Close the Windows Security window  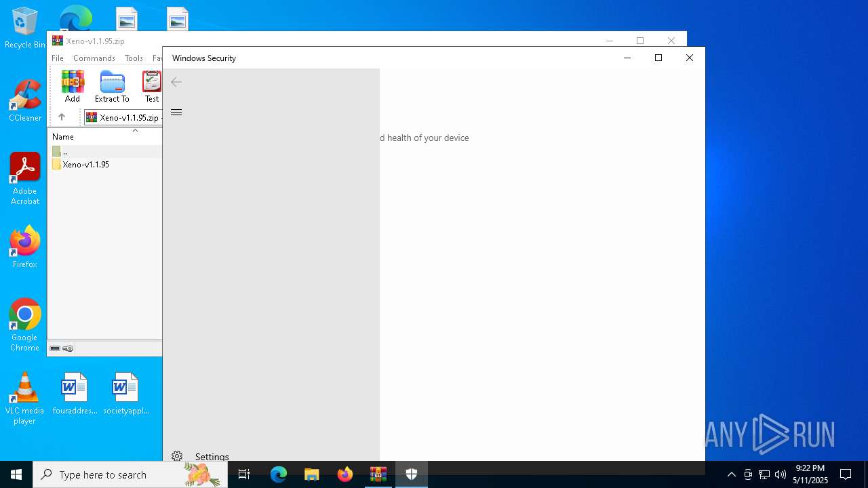point(690,58)
